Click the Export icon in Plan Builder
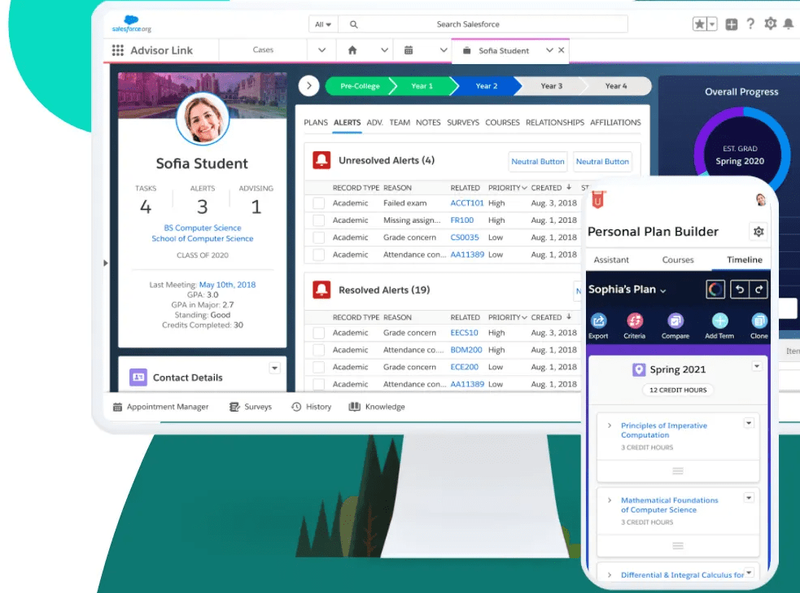Screen dimensions: 800x593 point(598,321)
